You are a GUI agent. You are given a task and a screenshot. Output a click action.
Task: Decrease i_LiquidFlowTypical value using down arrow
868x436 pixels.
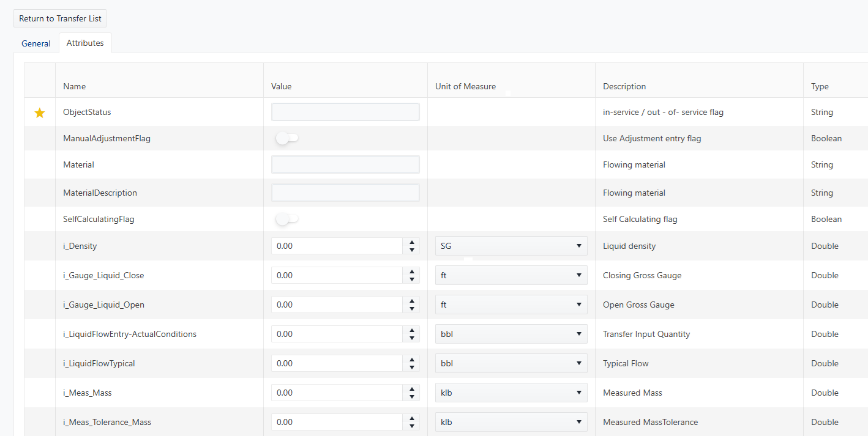tap(411, 368)
